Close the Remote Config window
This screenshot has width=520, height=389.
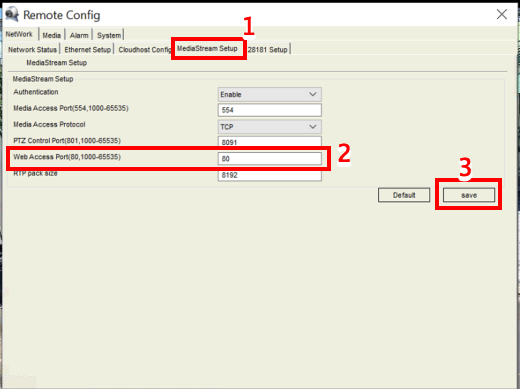pos(502,14)
